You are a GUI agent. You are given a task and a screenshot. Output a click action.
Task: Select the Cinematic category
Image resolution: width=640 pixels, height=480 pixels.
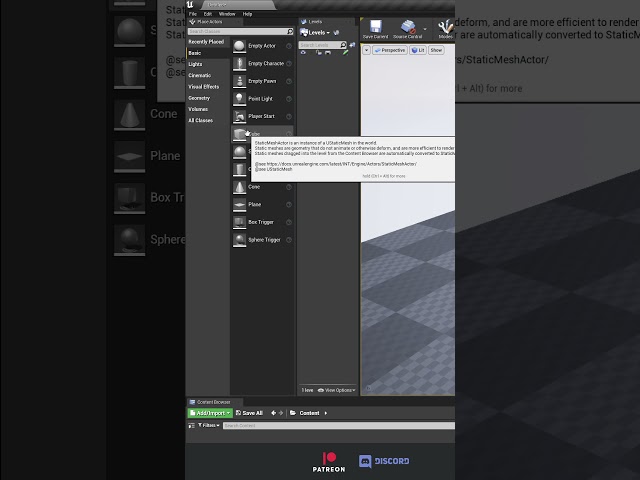(200, 76)
